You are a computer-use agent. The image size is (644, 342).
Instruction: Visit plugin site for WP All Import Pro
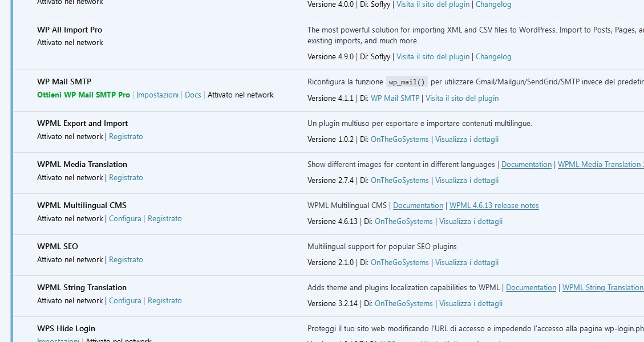433,56
